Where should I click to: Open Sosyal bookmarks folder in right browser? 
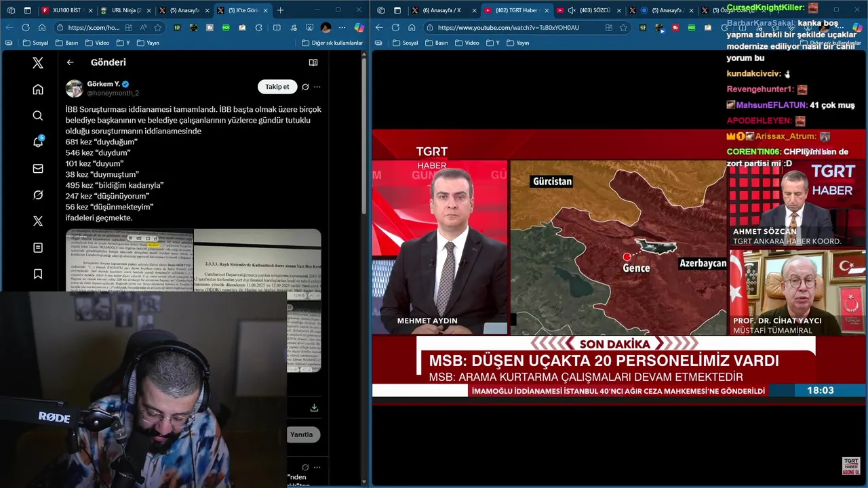click(x=406, y=43)
